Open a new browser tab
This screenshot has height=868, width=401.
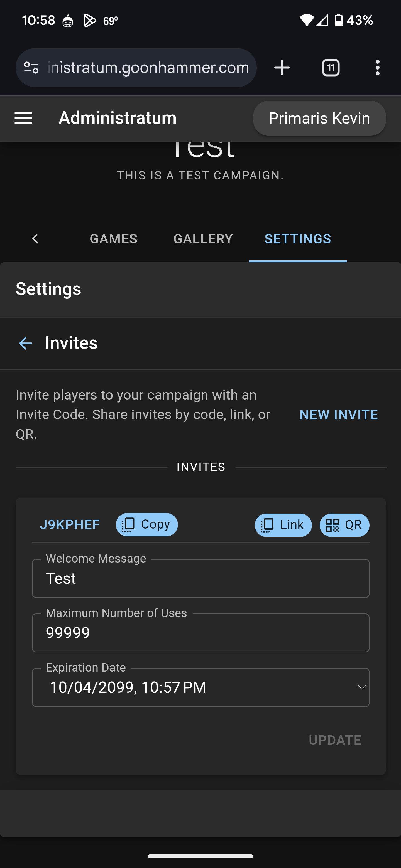pos(282,68)
